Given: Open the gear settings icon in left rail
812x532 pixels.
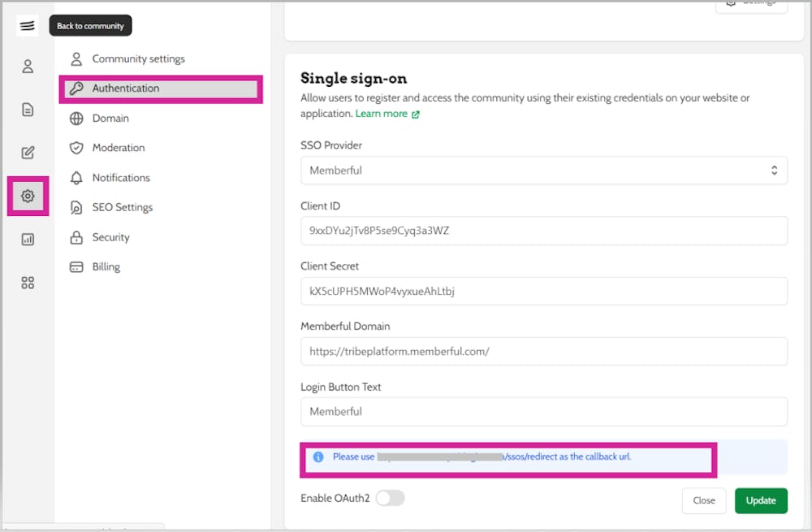Looking at the screenshot, I should pyautogui.click(x=28, y=197).
